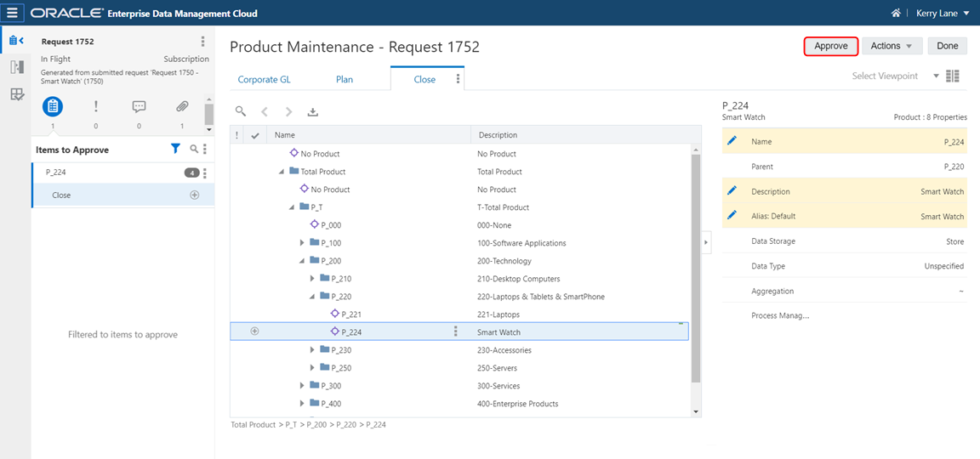Select the request items clipboard icon
The height and width of the screenshot is (459, 980).
point(53,107)
